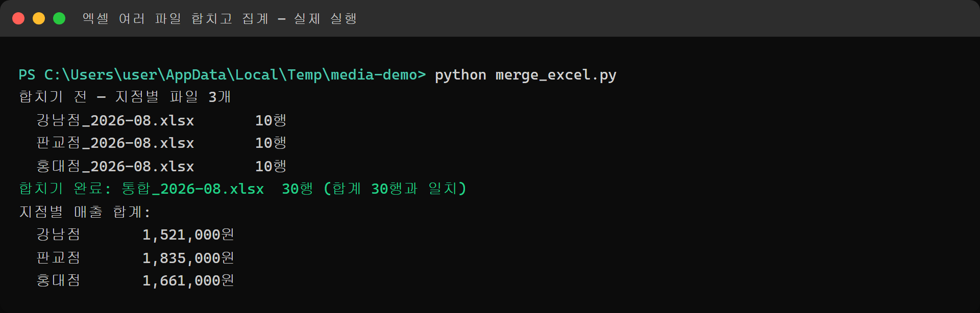This screenshot has height=313, width=980.
Task: Click the red close window button
Action: pos(18,18)
